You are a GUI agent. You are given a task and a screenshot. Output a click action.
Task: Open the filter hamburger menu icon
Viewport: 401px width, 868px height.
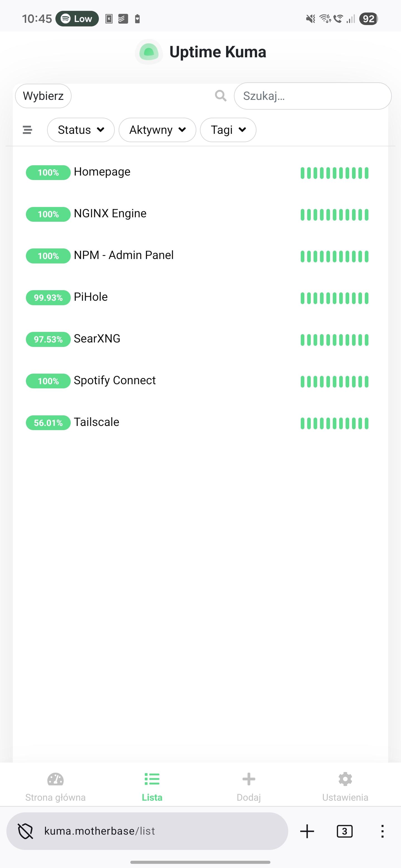[27, 130]
